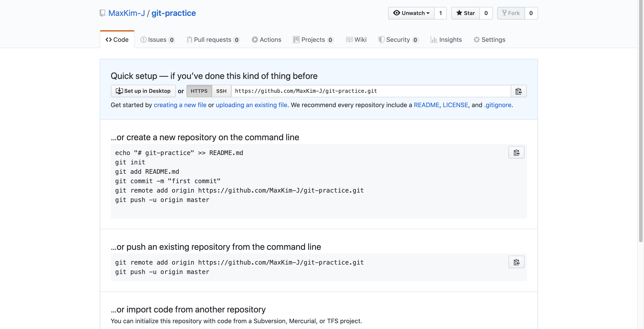Click the page vertical scrollbar

641,121
